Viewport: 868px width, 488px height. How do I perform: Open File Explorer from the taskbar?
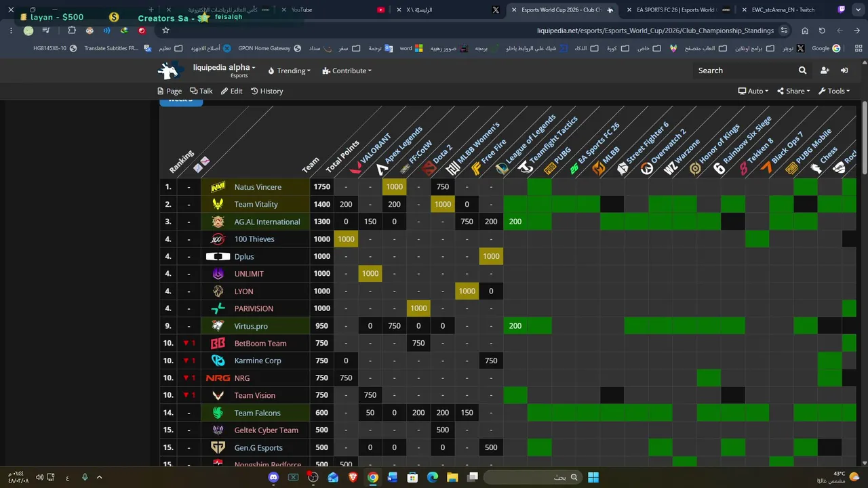click(x=452, y=477)
